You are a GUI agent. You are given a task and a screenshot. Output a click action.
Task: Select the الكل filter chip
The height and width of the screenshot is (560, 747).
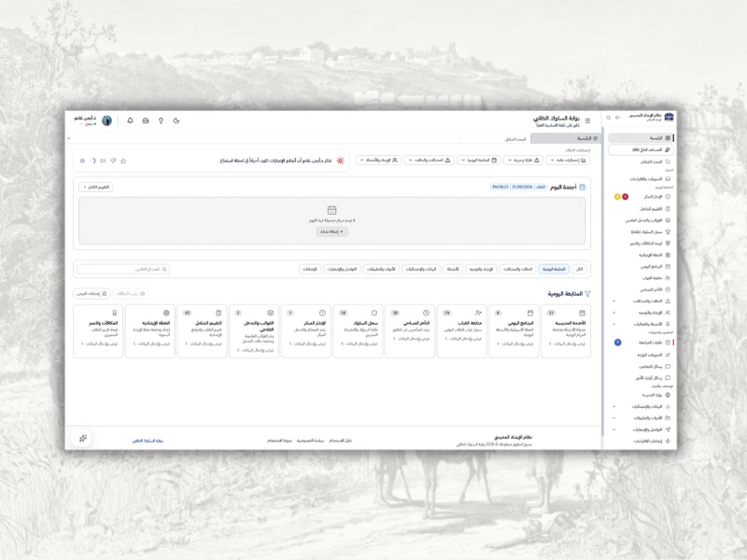tap(579, 270)
